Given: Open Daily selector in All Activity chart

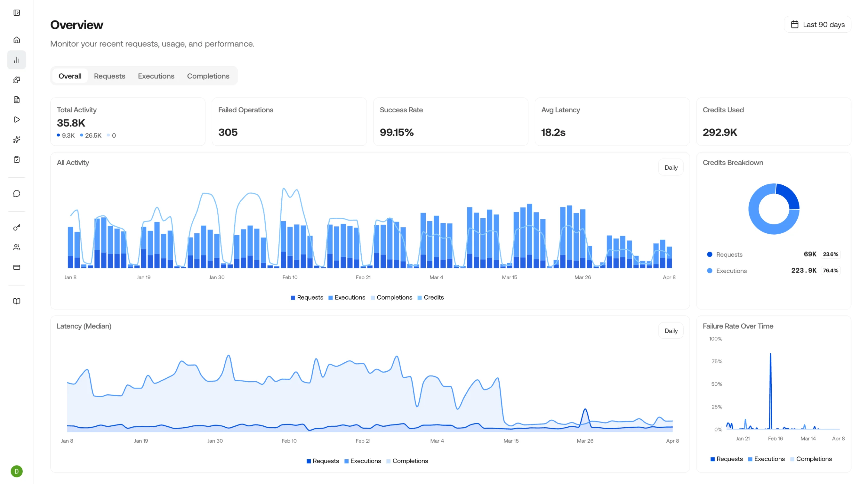Looking at the screenshot, I should pos(671,167).
